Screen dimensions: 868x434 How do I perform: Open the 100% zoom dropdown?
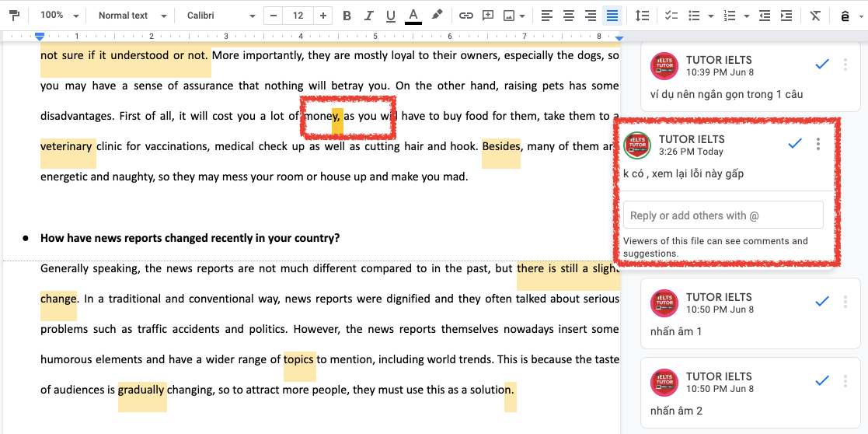coord(59,16)
